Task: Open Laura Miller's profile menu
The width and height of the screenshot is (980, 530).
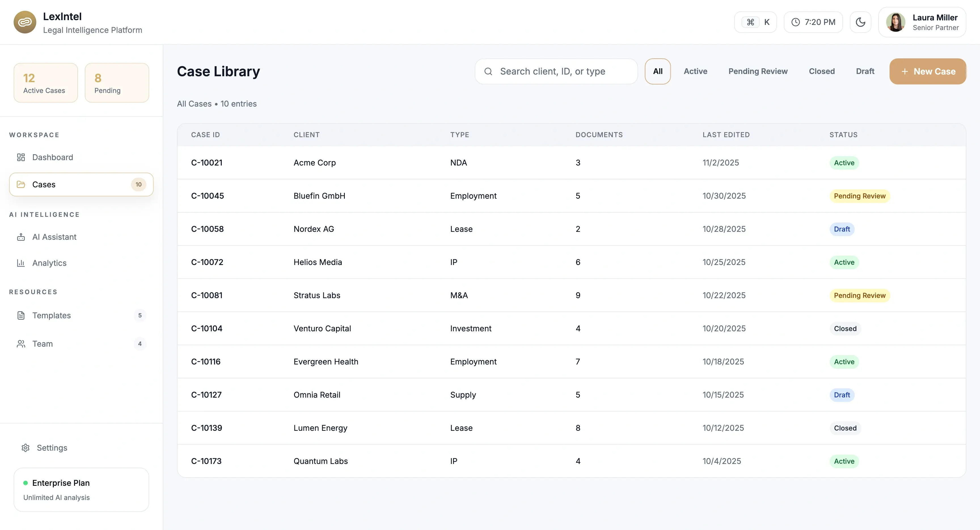Action: (922, 22)
